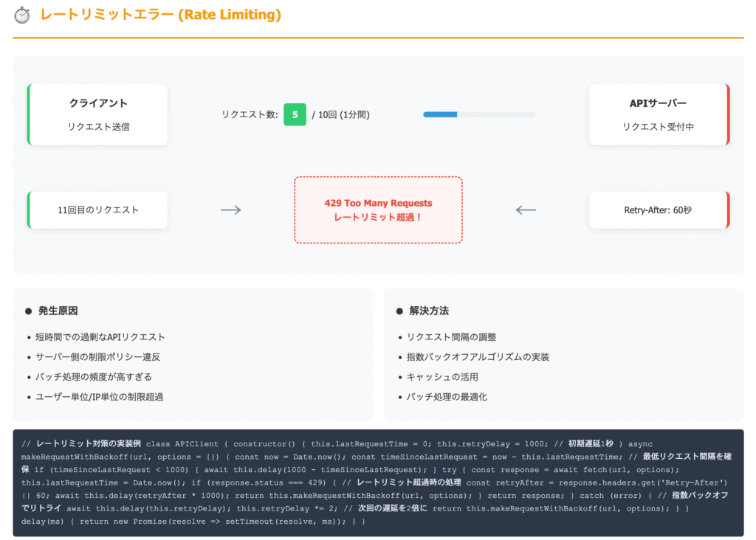The image size is (756, 540).
Task: Select list item ユーザー単位/IP単位の制限超過
Action: pyautogui.click(x=100, y=397)
